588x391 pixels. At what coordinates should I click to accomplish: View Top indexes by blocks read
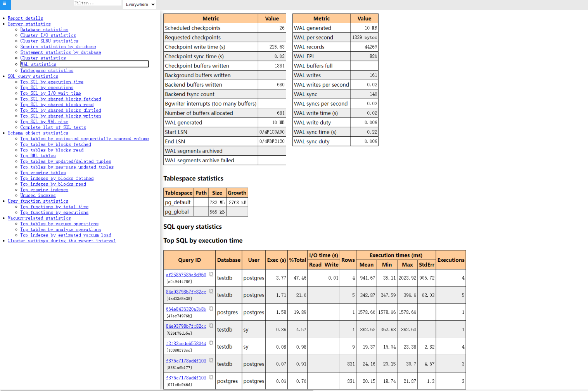tap(53, 184)
